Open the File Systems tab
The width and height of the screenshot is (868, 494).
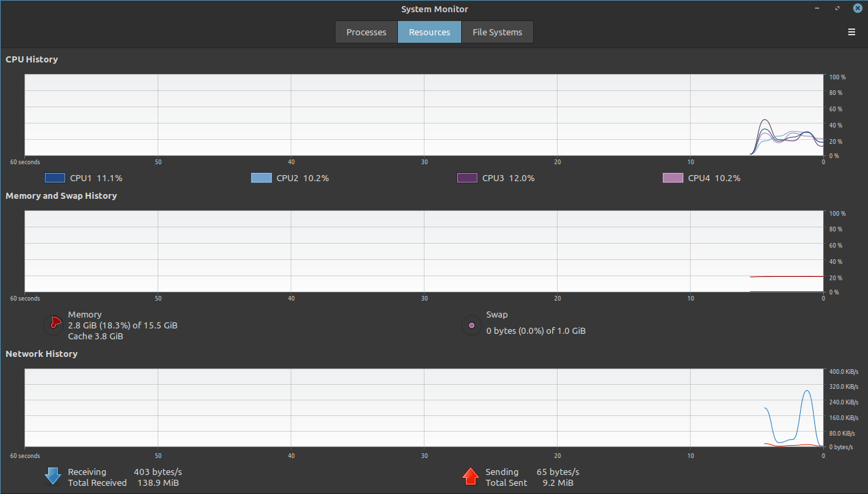(497, 32)
